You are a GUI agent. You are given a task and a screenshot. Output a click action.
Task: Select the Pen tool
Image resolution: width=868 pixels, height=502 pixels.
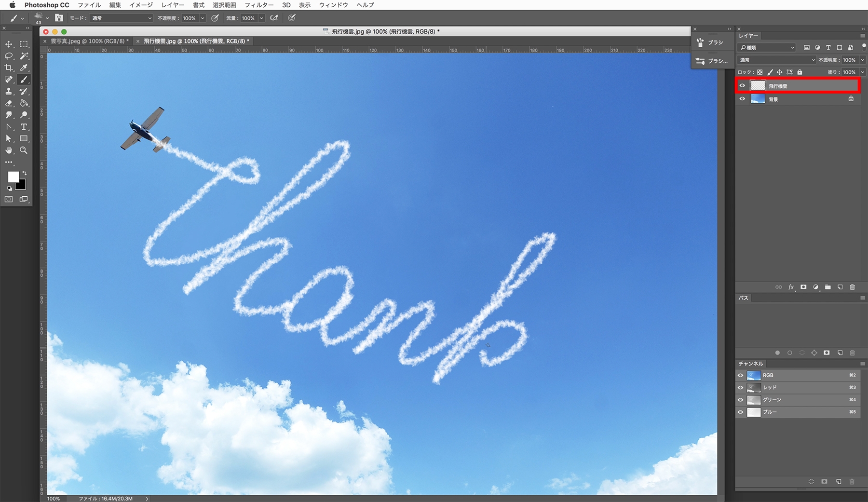click(9, 127)
